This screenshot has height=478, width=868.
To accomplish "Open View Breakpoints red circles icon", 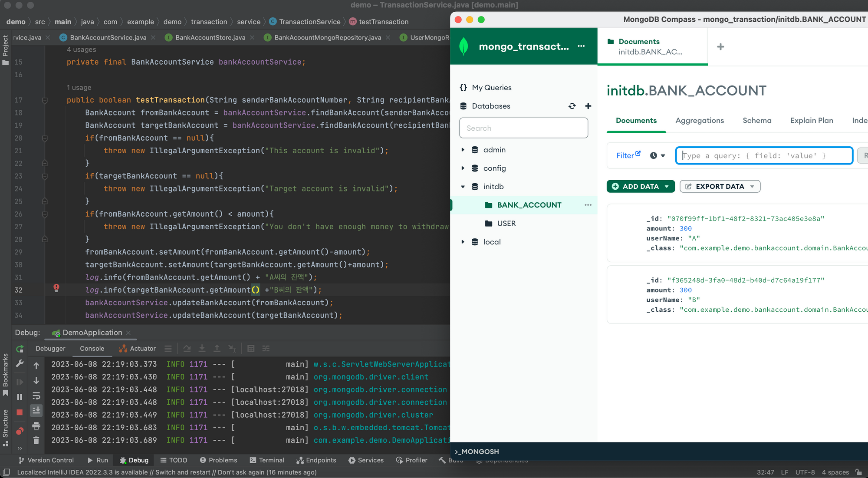I will point(20,431).
